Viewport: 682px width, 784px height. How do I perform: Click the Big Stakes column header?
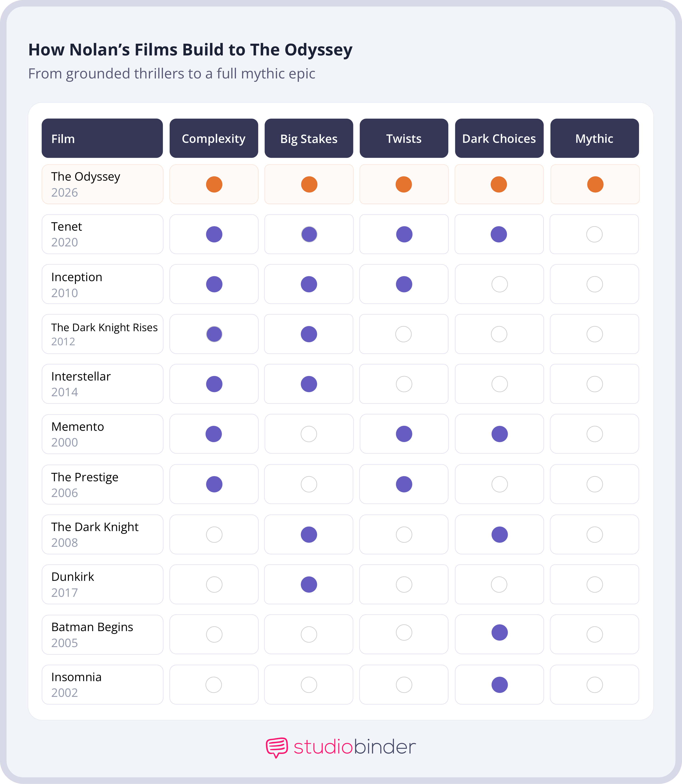point(309,139)
